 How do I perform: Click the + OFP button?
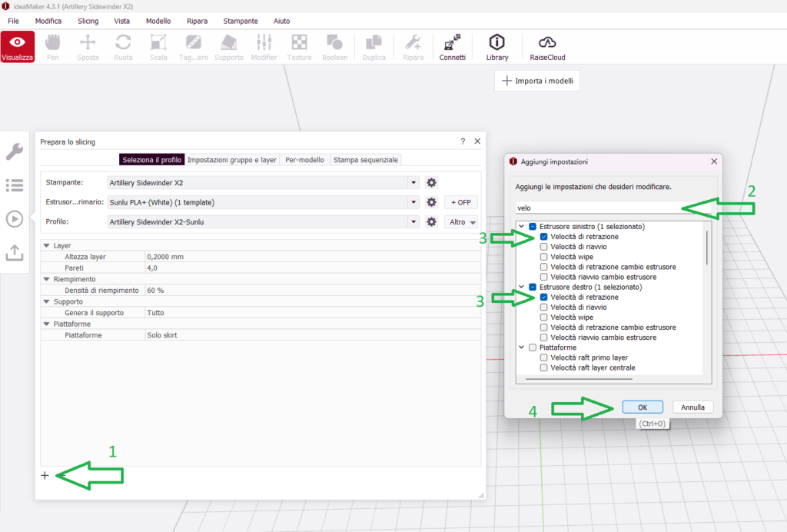461,202
